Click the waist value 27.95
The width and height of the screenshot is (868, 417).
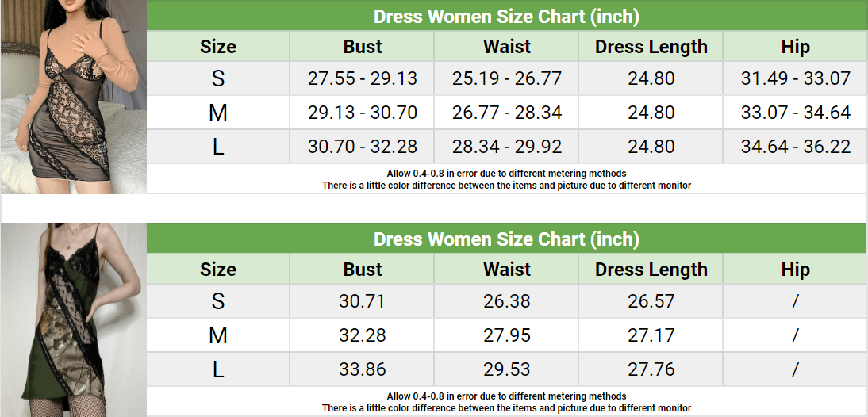click(507, 335)
